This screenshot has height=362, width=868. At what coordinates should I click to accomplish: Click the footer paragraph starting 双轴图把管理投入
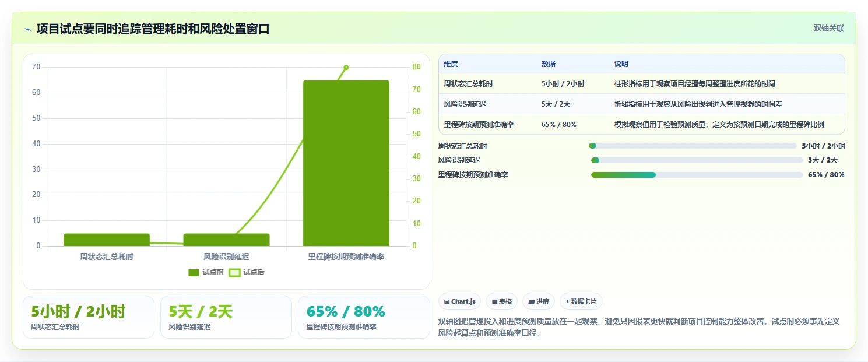point(639,327)
